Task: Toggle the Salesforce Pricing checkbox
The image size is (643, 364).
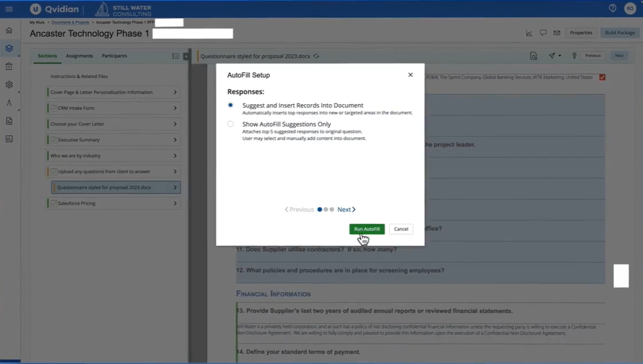Action: 53,203
